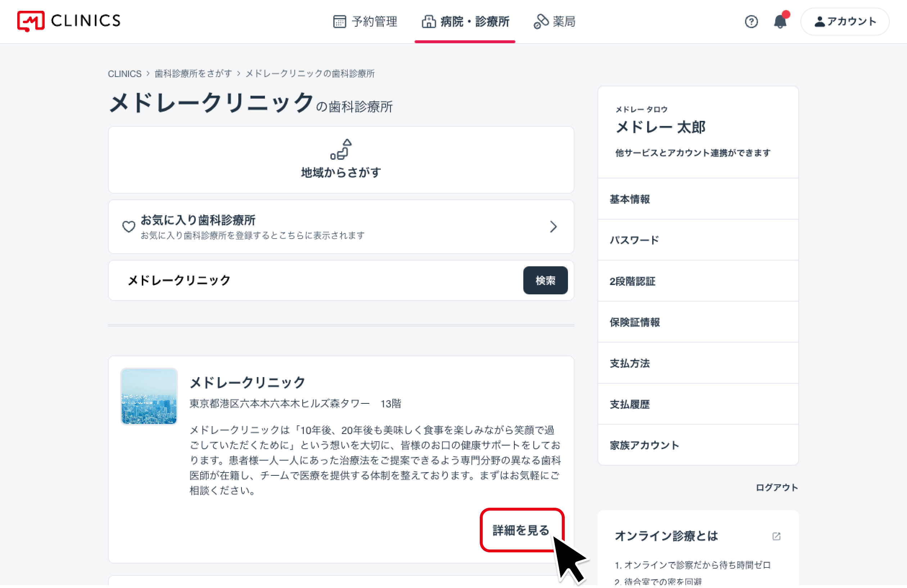Click the user name メドレー 太郎
Viewport: 907px width, 588px height.
click(x=660, y=127)
